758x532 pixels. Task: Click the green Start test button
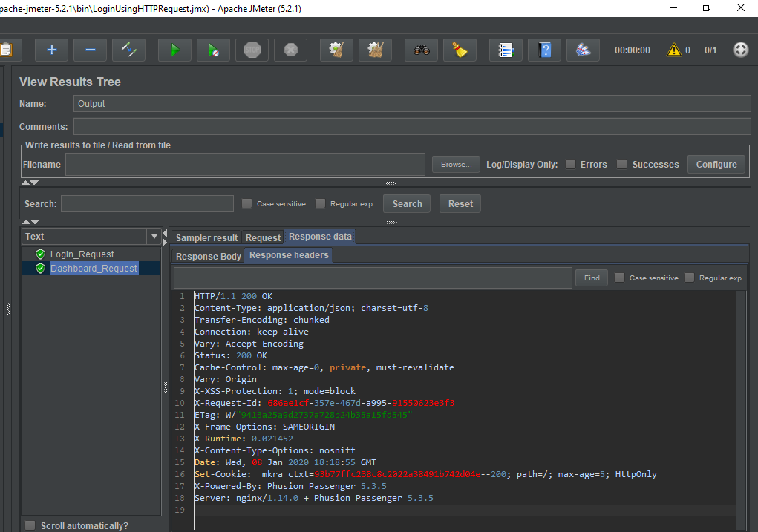click(174, 50)
